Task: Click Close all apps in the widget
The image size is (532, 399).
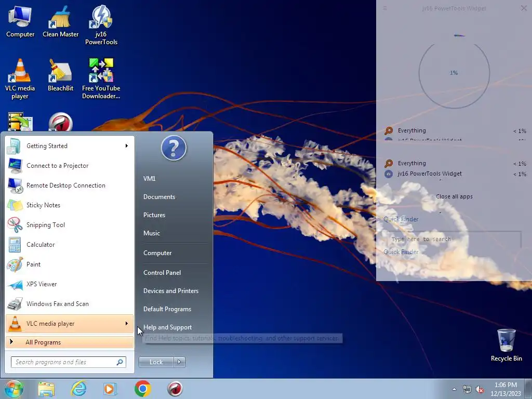Action: (x=454, y=196)
